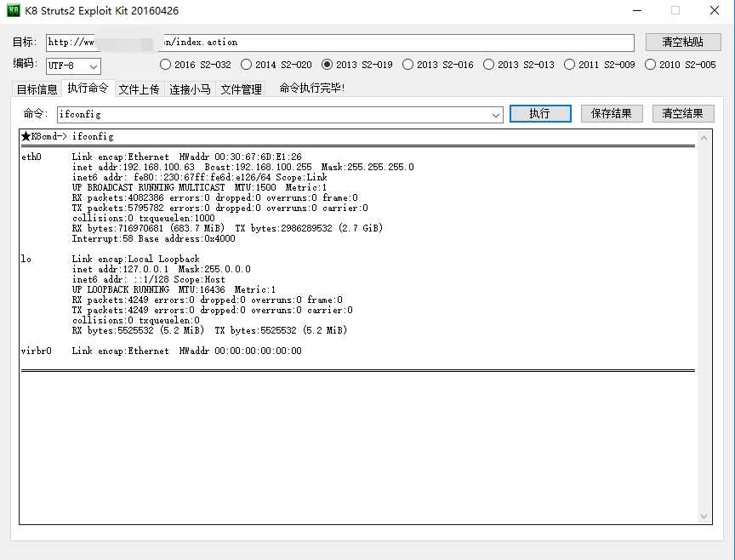
Task: Click the ★K8cmd-> ifconfig prompt line
Action: [x=67, y=136]
